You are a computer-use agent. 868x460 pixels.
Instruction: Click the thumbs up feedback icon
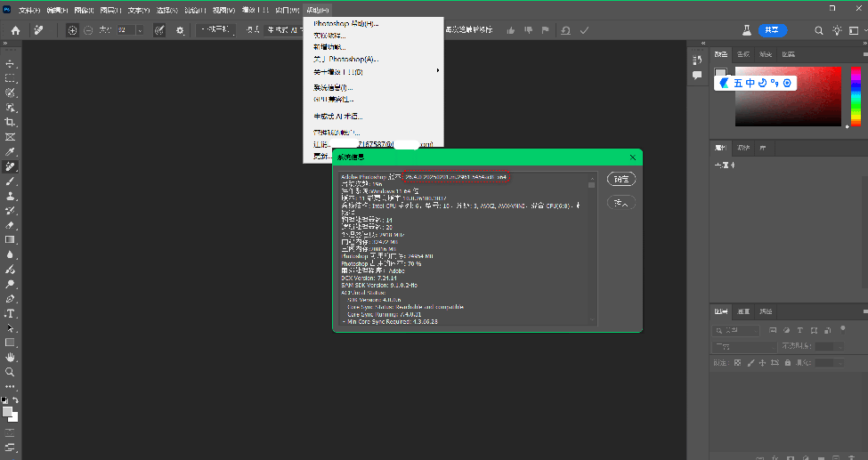point(510,30)
